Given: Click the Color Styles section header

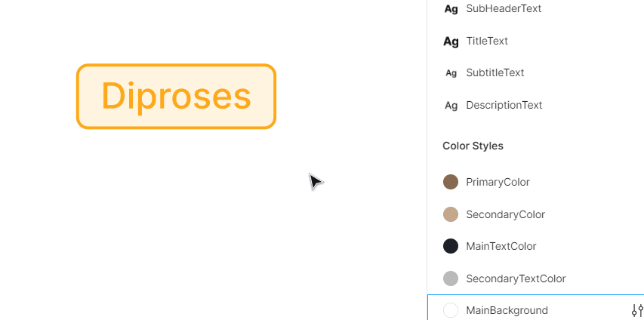Looking at the screenshot, I should [x=473, y=146].
